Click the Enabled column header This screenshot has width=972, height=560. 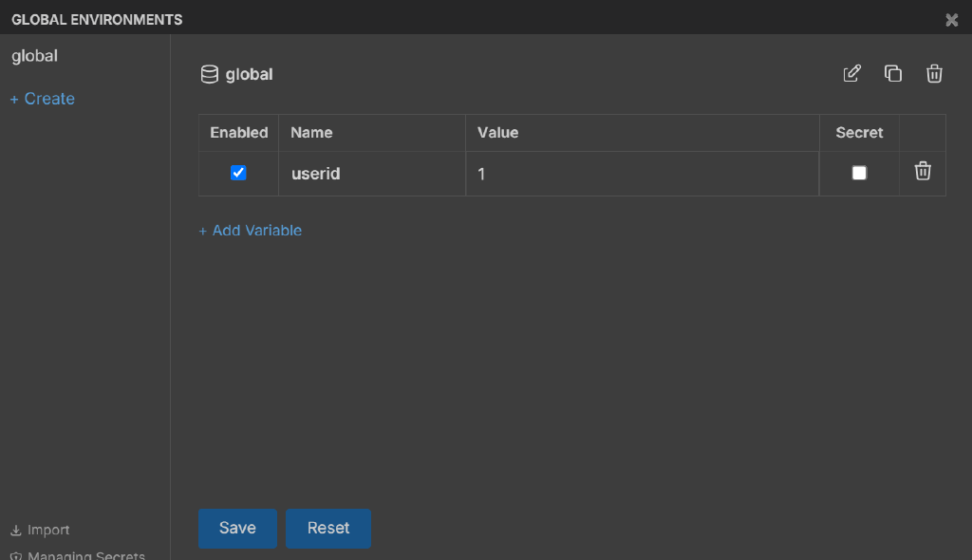[238, 133]
